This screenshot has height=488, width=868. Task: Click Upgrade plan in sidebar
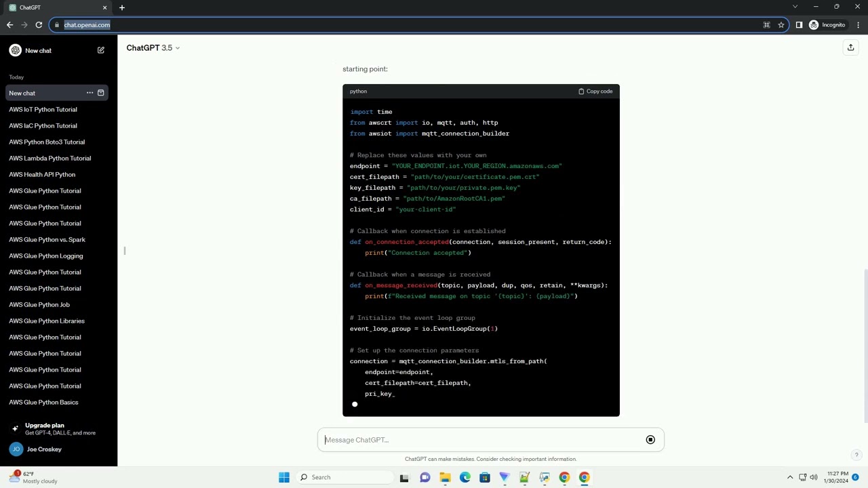[58, 428]
